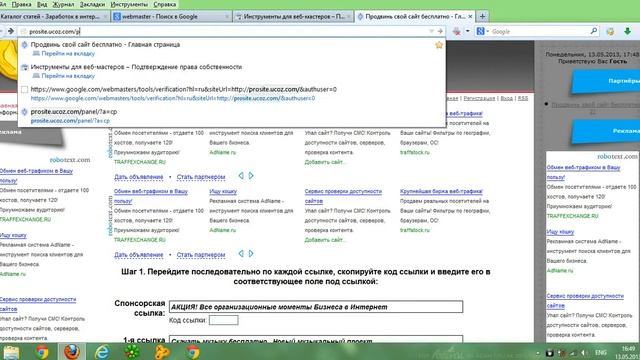Open ICQ green flower taskbar icon
Viewport: 640px width, 360px height.
coord(132,352)
